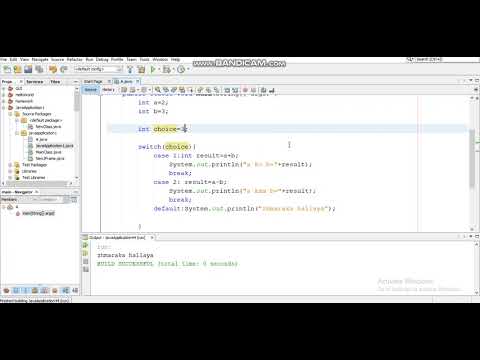The image size is (480, 360).
Task: Click the editor Start Macro Recording red icon
Action: [245, 90]
